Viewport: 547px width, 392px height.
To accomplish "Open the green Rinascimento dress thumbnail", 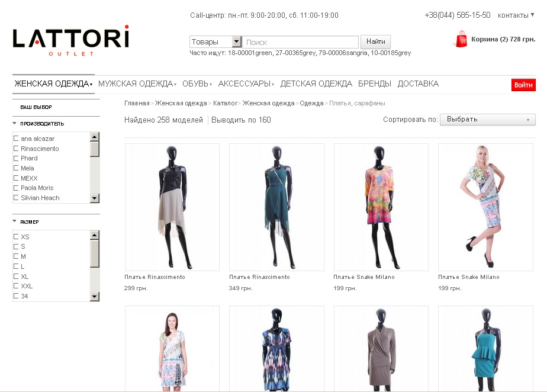I will (x=276, y=207).
